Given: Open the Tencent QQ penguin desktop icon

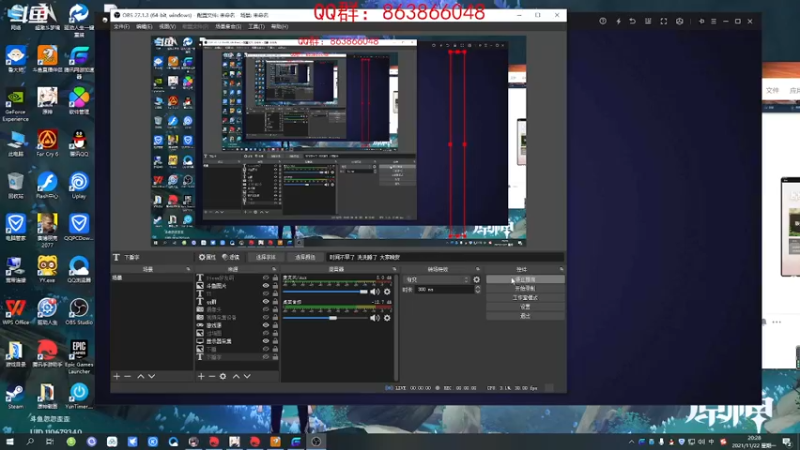Looking at the screenshot, I should click(x=79, y=143).
